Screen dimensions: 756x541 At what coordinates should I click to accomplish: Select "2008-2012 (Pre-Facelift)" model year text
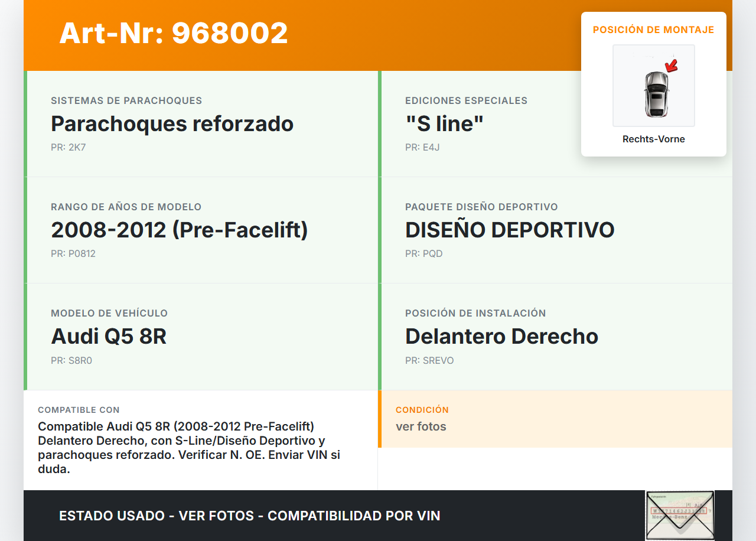pos(180,230)
